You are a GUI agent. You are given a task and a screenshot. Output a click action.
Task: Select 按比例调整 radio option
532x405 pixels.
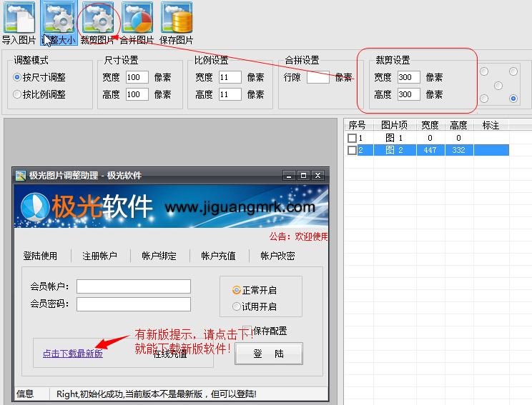click(39, 94)
